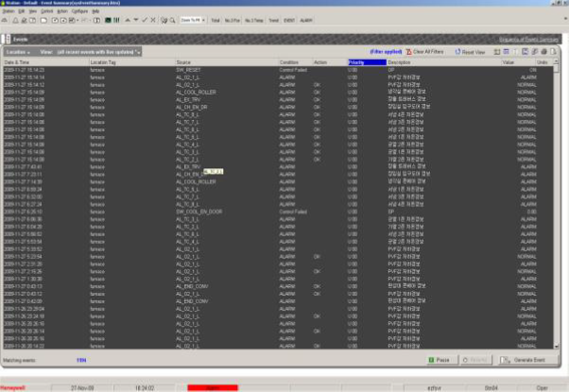569x392 pixels.
Task: Click Clear All Filters
Action: coord(428,52)
